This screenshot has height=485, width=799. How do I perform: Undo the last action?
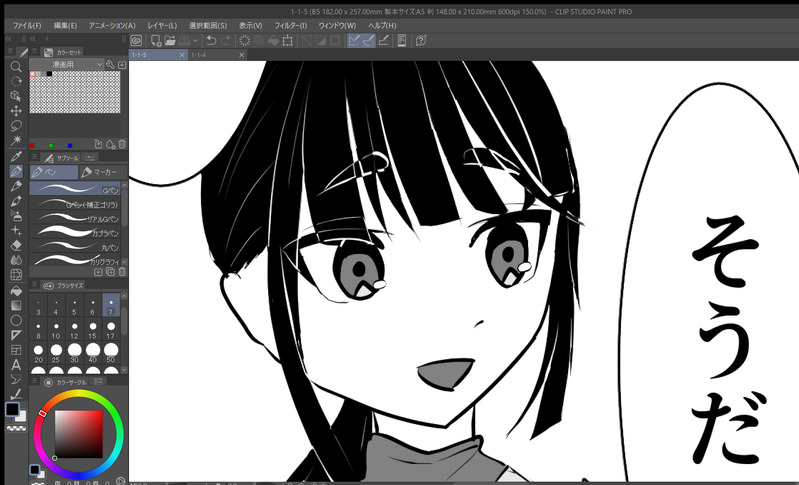pyautogui.click(x=211, y=41)
